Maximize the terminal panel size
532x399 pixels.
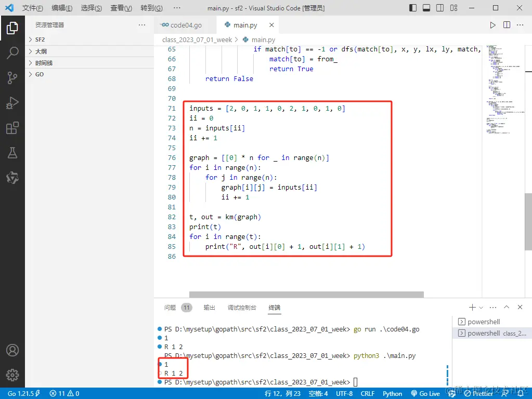507,307
